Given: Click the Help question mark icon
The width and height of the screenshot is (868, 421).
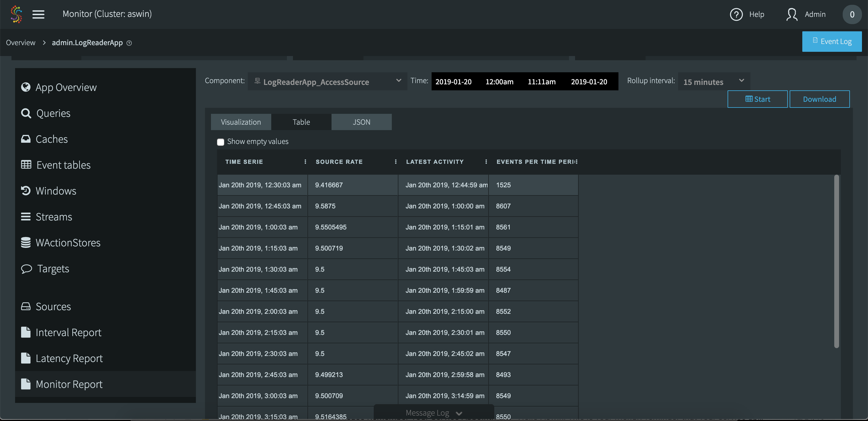Looking at the screenshot, I should pyautogui.click(x=736, y=14).
